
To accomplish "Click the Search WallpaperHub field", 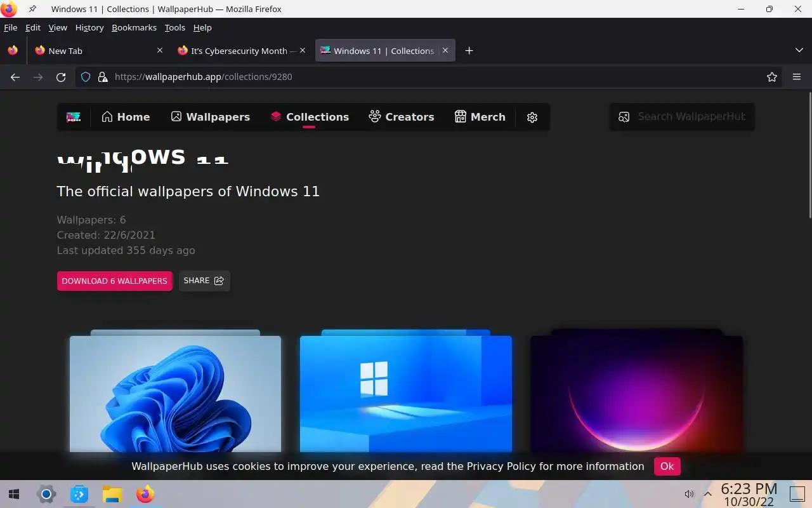I will [682, 117].
